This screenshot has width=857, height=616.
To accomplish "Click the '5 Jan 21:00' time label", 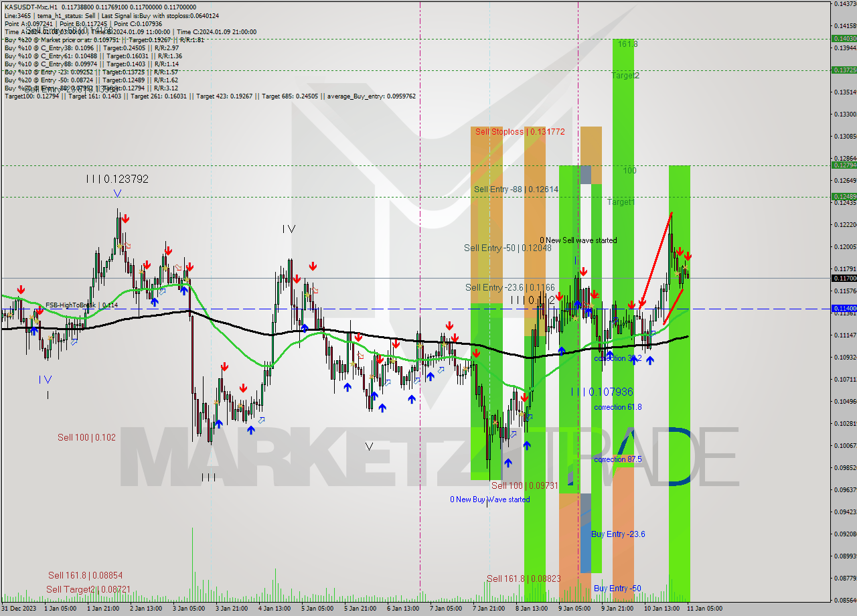I will [x=360, y=609].
